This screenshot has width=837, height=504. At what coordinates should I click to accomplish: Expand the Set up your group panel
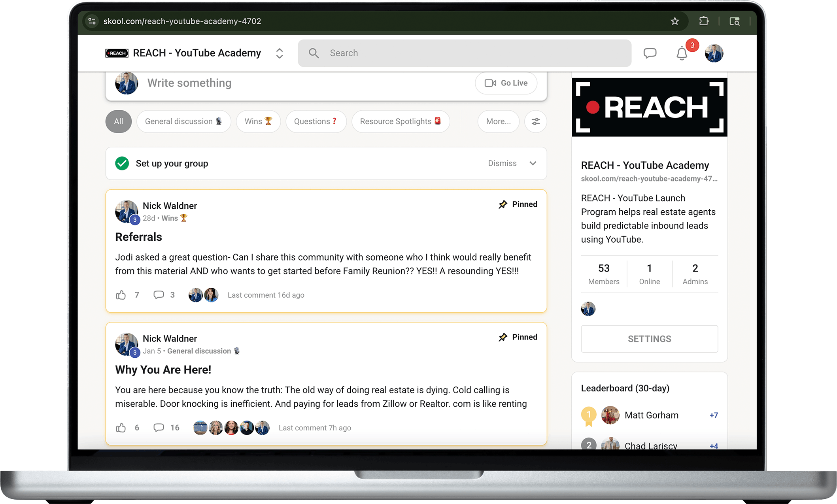coord(533,163)
